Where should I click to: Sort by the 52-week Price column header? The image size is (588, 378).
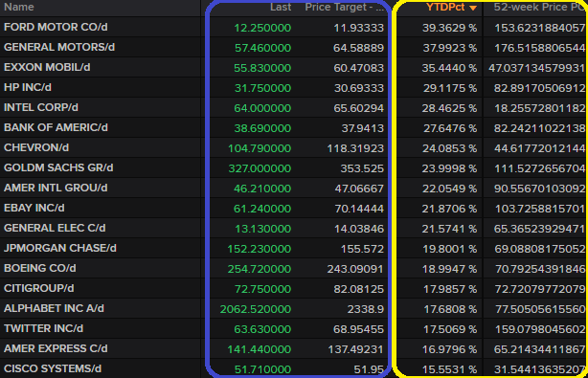539,7
